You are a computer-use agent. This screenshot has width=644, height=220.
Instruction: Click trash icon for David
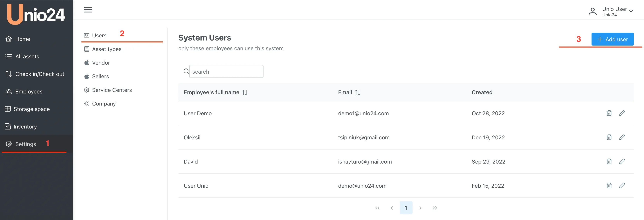click(609, 161)
